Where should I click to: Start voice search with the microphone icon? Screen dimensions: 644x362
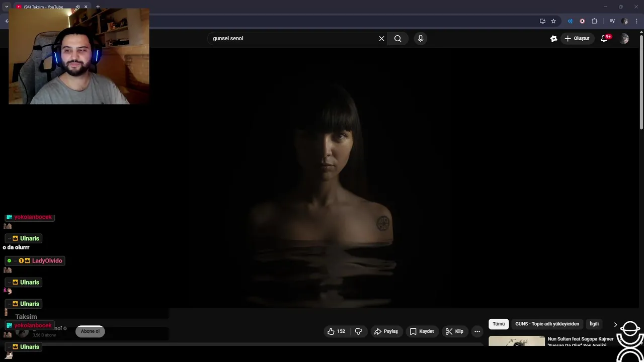coord(421,38)
